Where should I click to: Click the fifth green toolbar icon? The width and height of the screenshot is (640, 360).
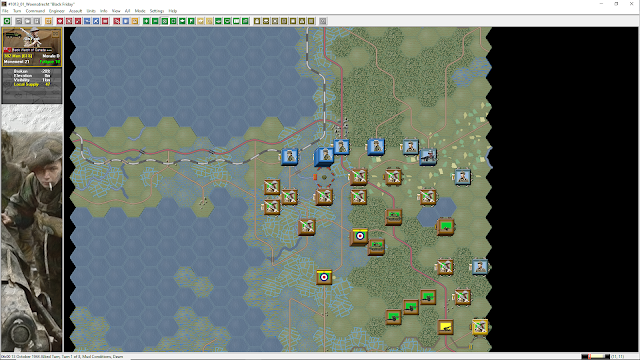pyautogui.click(x=182, y=21)
